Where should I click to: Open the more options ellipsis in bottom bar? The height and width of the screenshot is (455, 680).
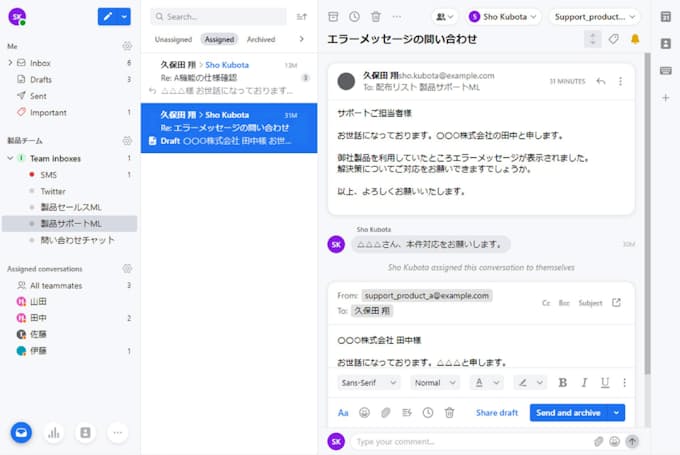click(118, 432)
